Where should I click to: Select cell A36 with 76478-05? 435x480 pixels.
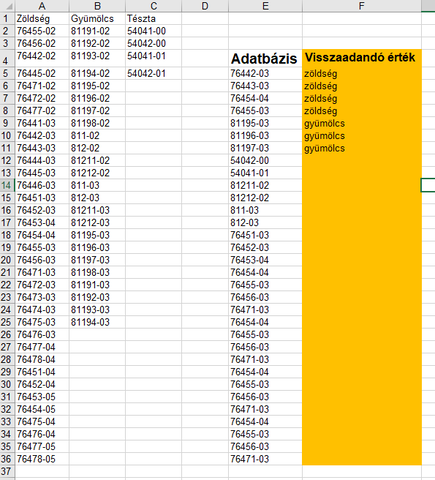(42, 459)
